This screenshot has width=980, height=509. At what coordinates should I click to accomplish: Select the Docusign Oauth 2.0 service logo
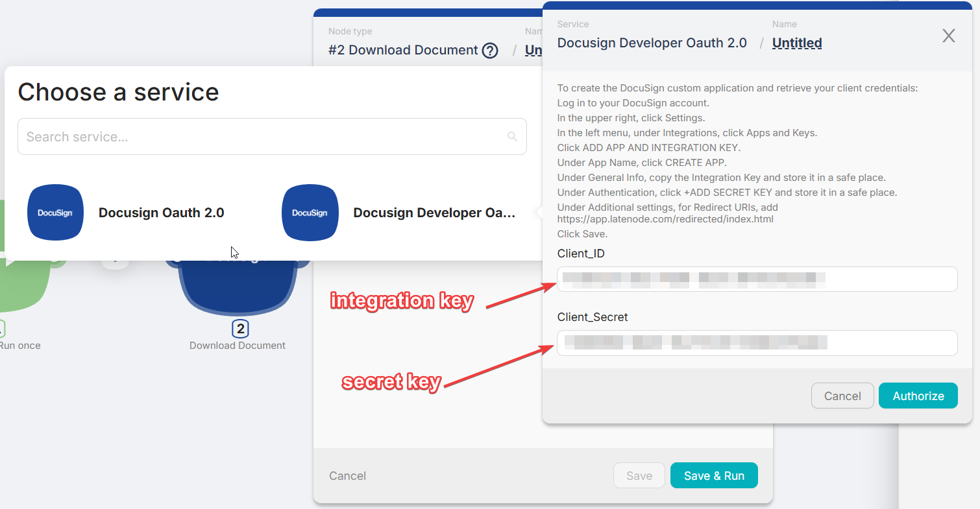click(x=55, y=213)
